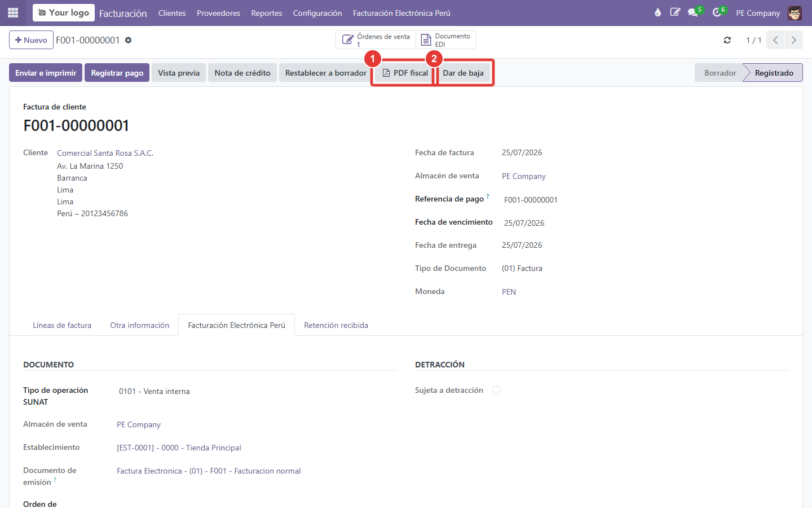Click Dar de baja button

tap(464, 73)
